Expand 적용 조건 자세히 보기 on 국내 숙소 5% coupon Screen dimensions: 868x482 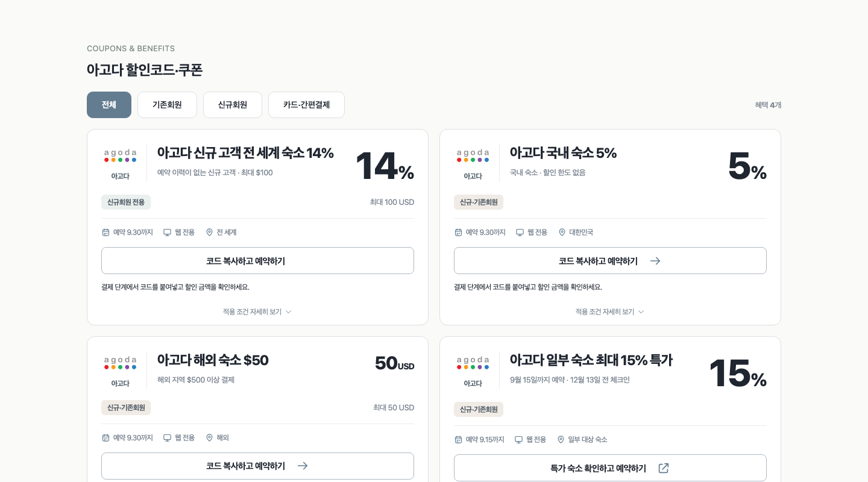610,311
